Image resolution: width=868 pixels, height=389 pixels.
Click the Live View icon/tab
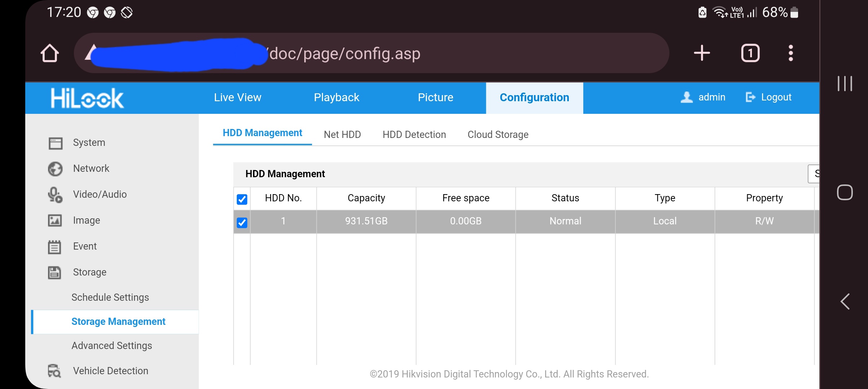[x=238, y=97]
